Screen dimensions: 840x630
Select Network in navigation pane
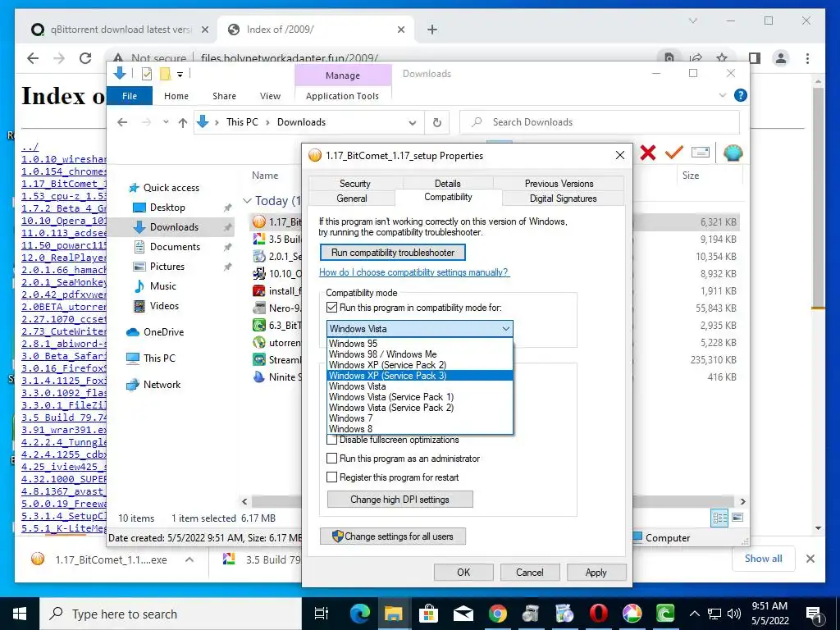pos(162,384)
